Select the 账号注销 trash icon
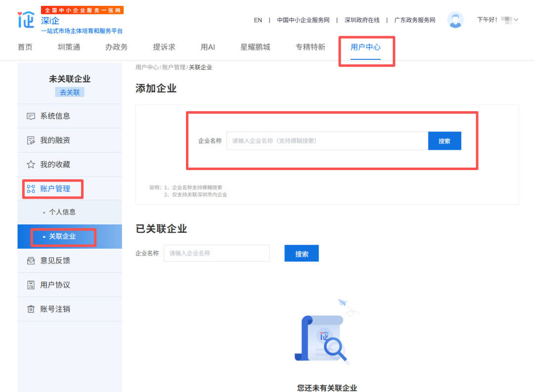534x392 pixels. (31, 309)
